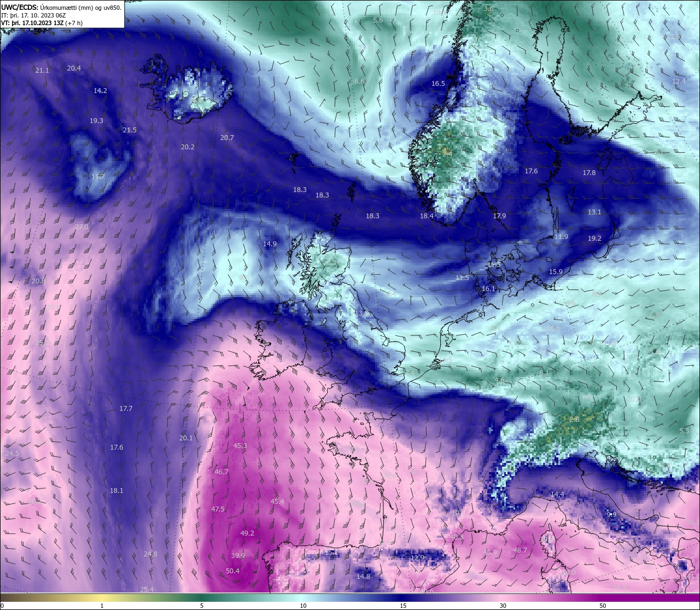Click the 12.4 value at the right edge

[x=679, y=82]
